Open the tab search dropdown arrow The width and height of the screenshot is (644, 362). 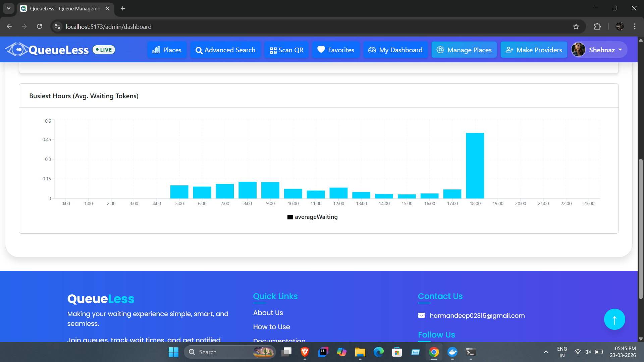click(x=9, y=8)
